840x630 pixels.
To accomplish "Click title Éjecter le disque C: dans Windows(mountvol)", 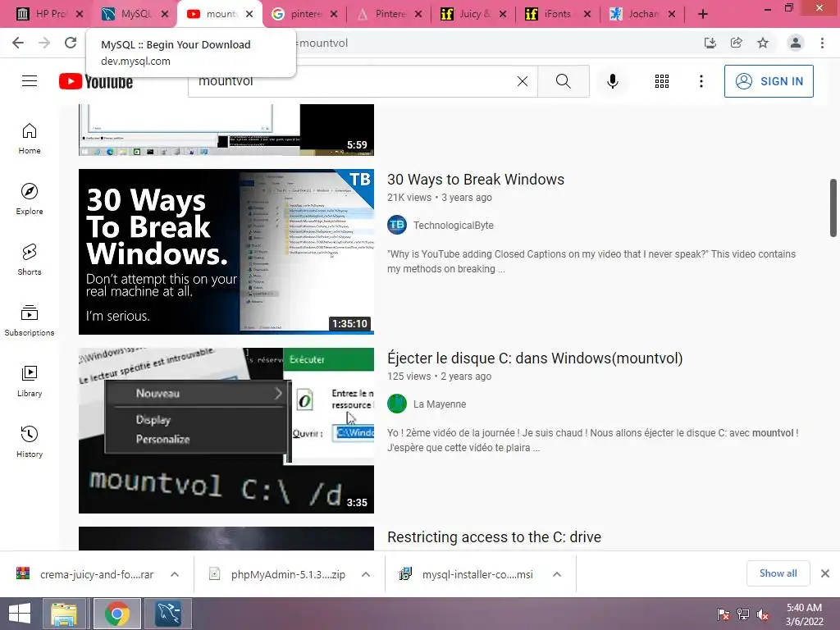I will (535, 358).
